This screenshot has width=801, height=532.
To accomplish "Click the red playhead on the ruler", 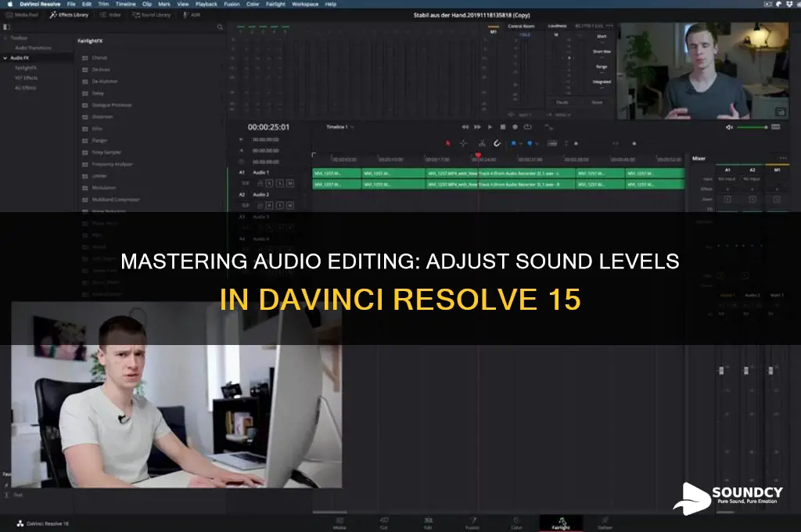I will click(478, 156).
